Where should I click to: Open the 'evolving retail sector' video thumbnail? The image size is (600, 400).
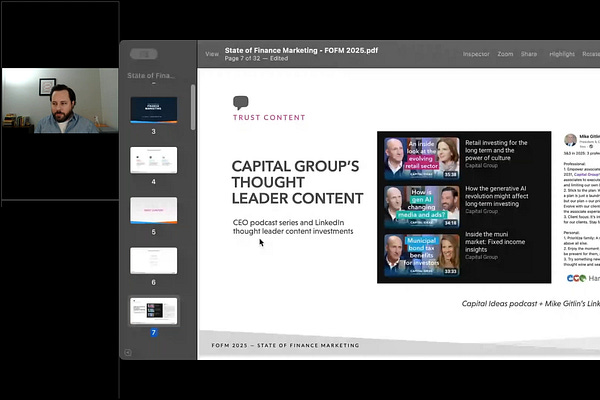(422, 158)
